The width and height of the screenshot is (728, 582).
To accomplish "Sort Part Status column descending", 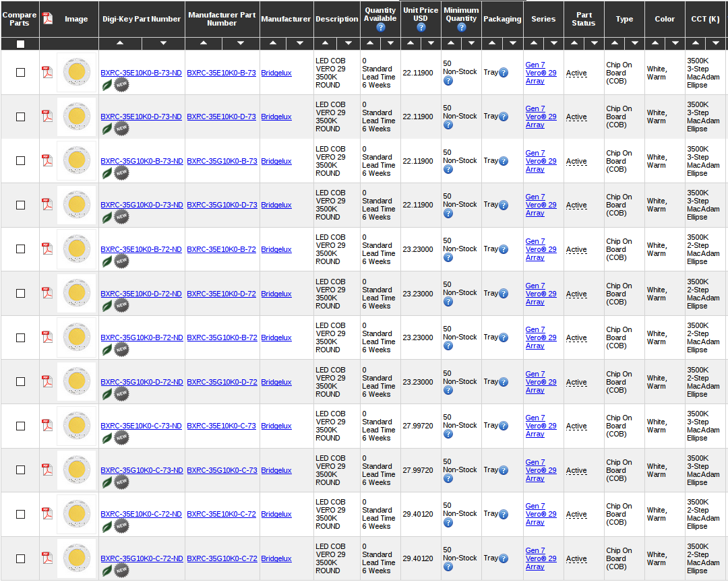I will [594, 43].
